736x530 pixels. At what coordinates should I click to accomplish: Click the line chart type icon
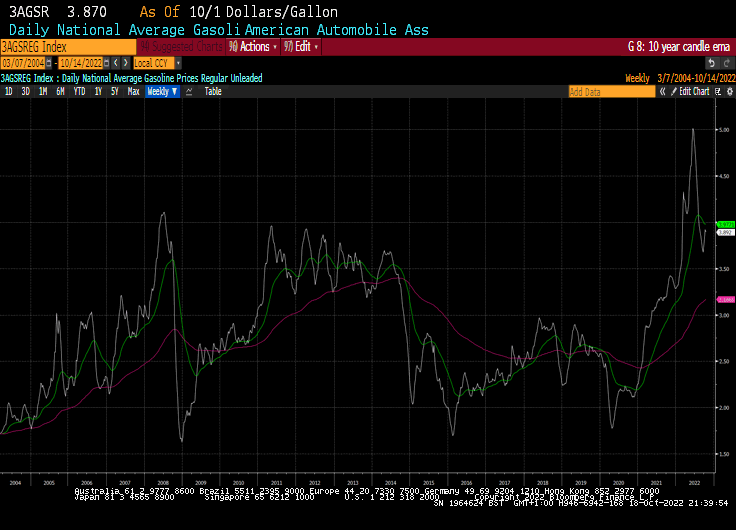pyautogui.click(x=189, y=91)
